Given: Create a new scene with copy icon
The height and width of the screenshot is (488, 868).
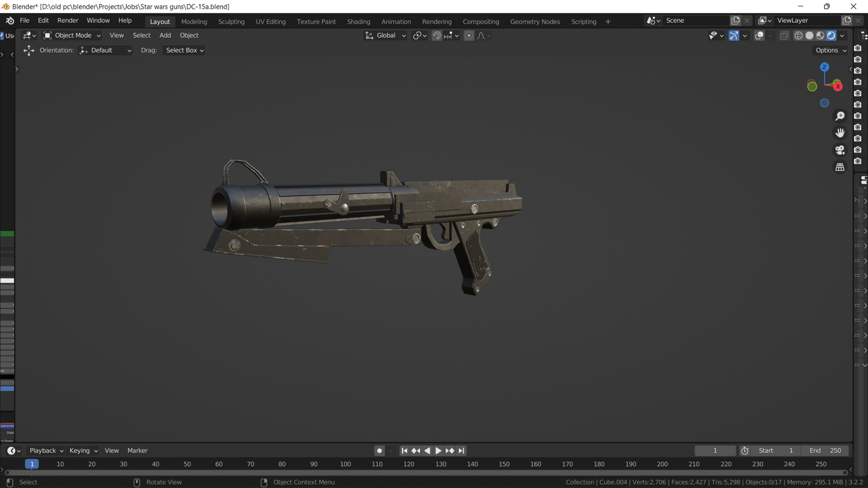Looking at the screenshot, I should coord(735,20).
